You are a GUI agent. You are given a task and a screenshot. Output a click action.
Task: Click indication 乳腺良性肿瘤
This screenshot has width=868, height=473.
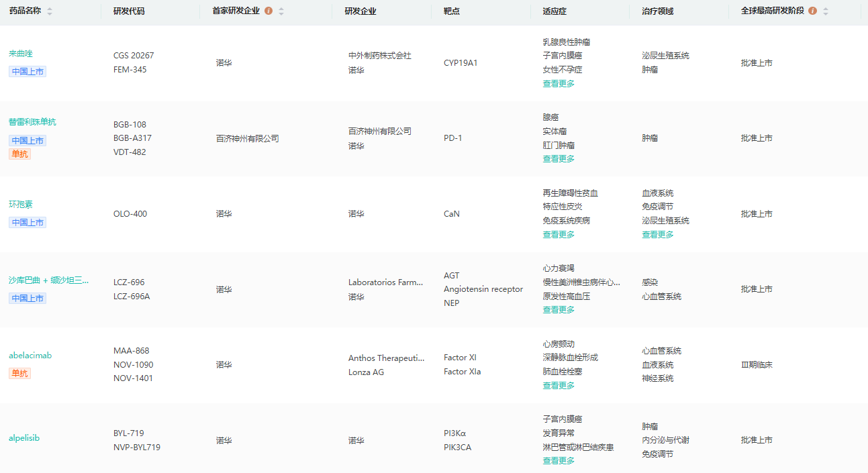(567, 42)
